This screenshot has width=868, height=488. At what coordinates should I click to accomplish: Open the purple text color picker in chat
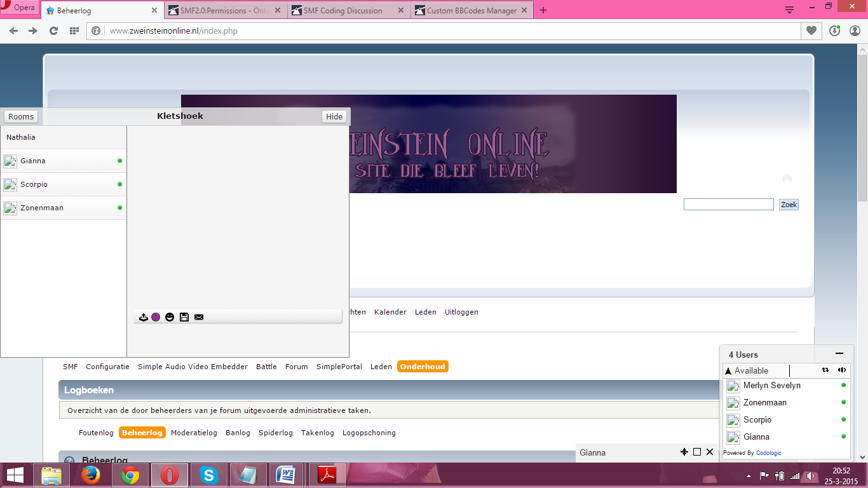coord(156,317)
